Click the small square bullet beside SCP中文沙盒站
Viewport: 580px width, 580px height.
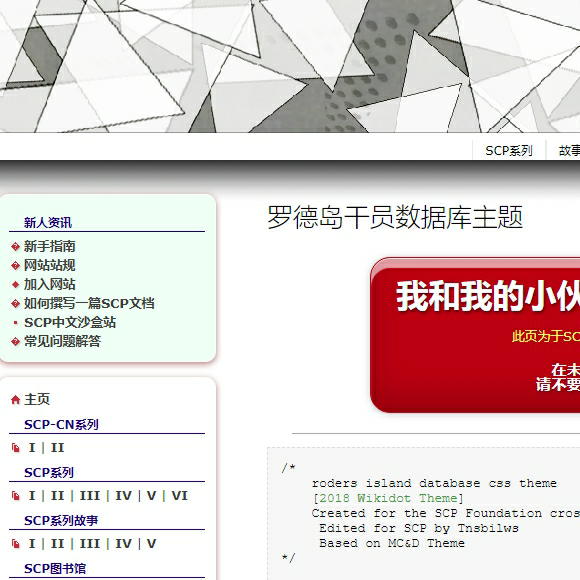pos(15,323)
